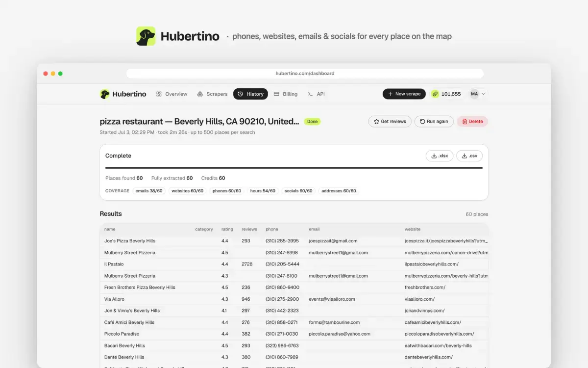Click the phone column header
This screenshot has height=368, width=588.
tap(272, 229)
